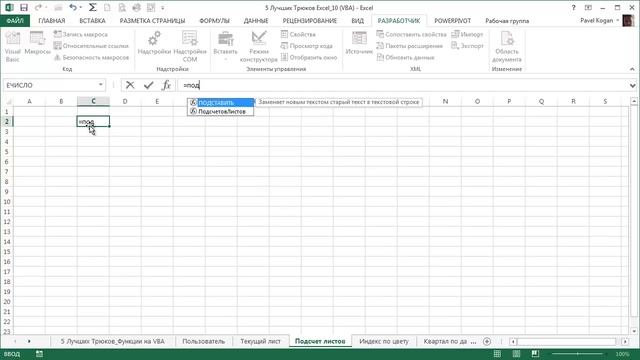Screen dimensions: 640x360
Task: Open the Рабочая группа tab
Action: coord(507,20)
